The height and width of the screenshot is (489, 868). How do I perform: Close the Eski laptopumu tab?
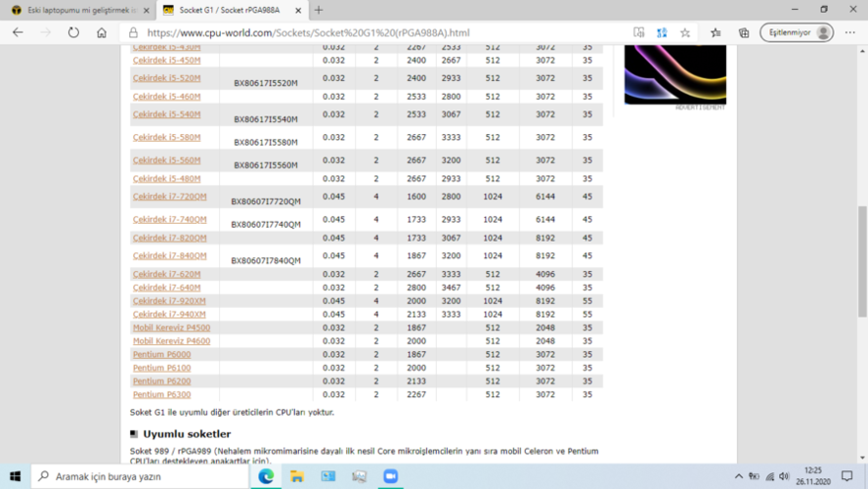[x=147, y=10]
